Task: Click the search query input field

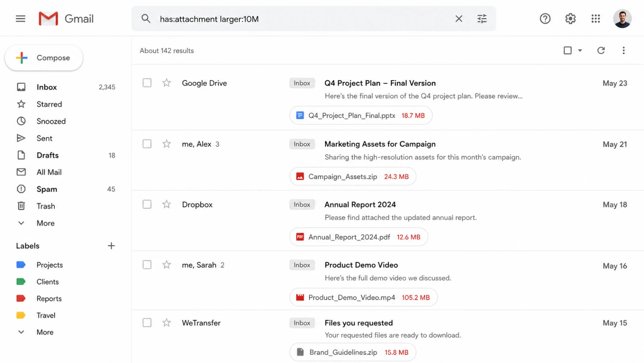Action: click(302, 19)
